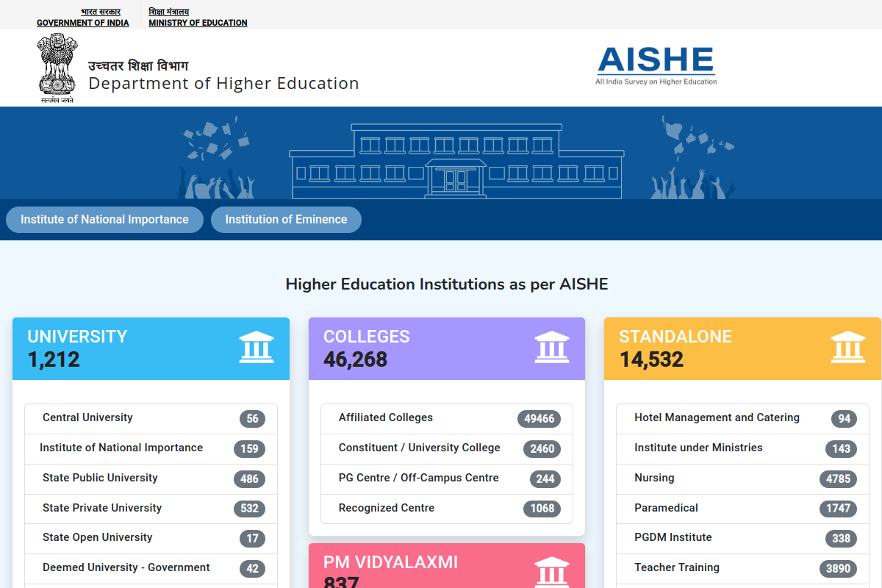Click the 3890 count badge
Screen dimensions: 882x588
838,569
